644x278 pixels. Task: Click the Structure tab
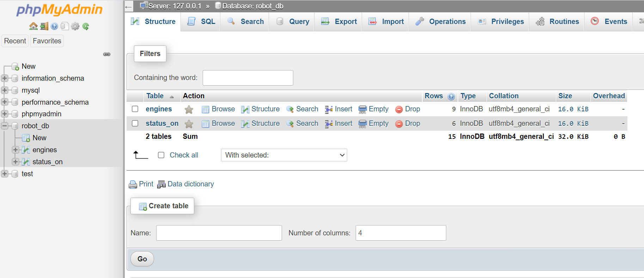pos(153,21)
